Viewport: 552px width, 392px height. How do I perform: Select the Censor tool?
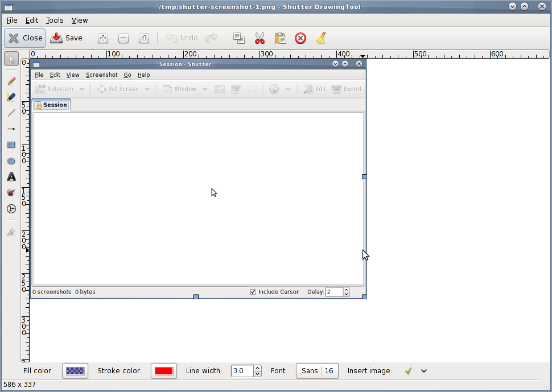(10, 193)
